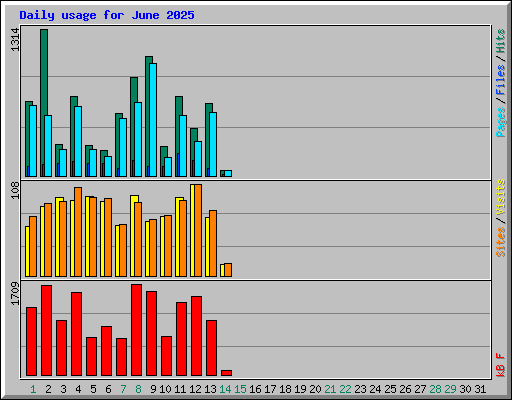512x400 pixels.
Task: Click the 'KB F' legend label
Action: [x=501, y=365]
